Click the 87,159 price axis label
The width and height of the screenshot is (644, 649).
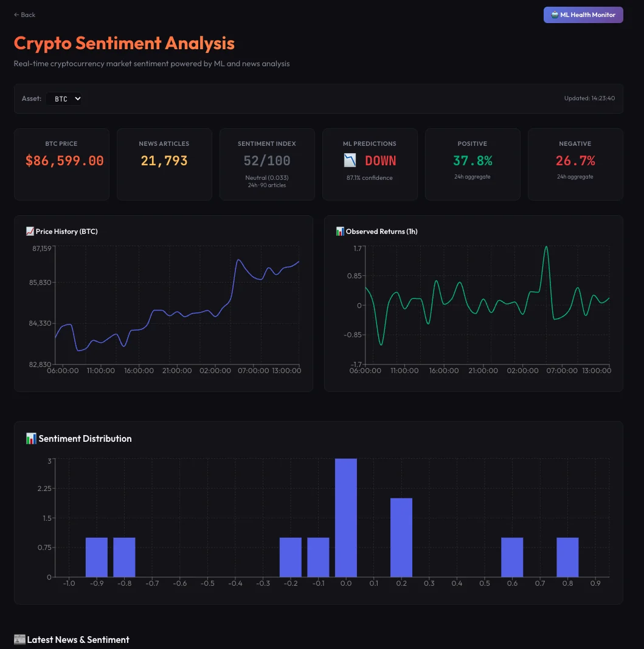tap(42, 249)
